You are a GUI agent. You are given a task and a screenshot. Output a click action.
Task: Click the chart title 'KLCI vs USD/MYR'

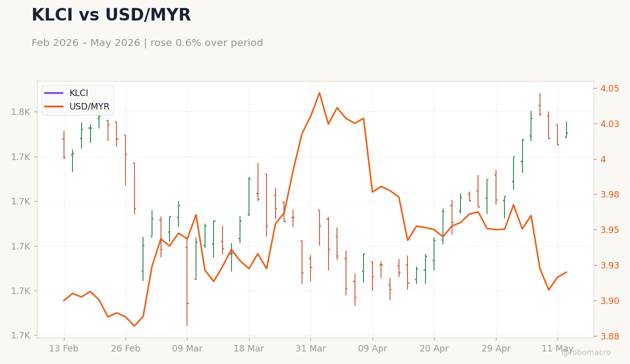(x=111, y=15)
